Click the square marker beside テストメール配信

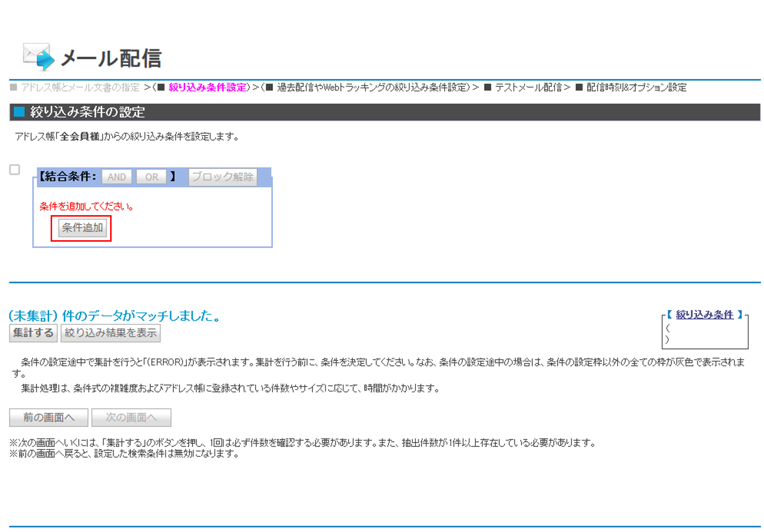(488, 87)
